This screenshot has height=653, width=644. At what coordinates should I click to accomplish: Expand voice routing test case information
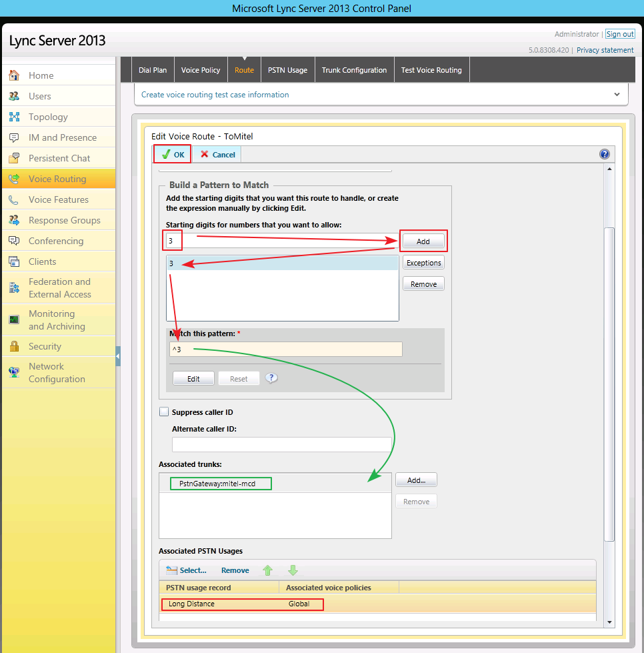point(617,94)
